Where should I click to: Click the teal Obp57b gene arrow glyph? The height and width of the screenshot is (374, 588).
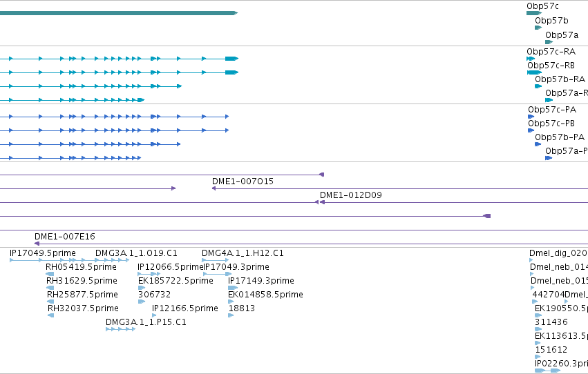[538, 28]
